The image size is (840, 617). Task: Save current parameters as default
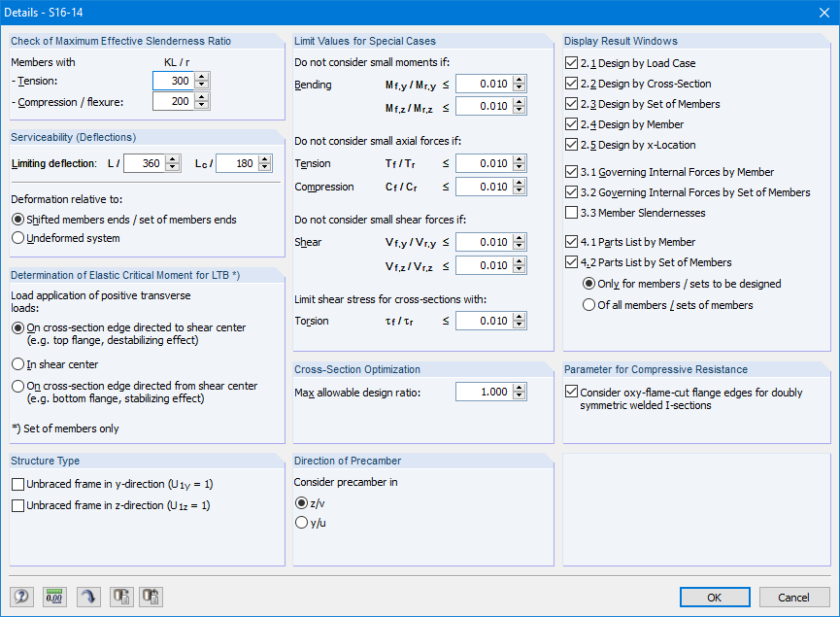click(x=120, y=597)
